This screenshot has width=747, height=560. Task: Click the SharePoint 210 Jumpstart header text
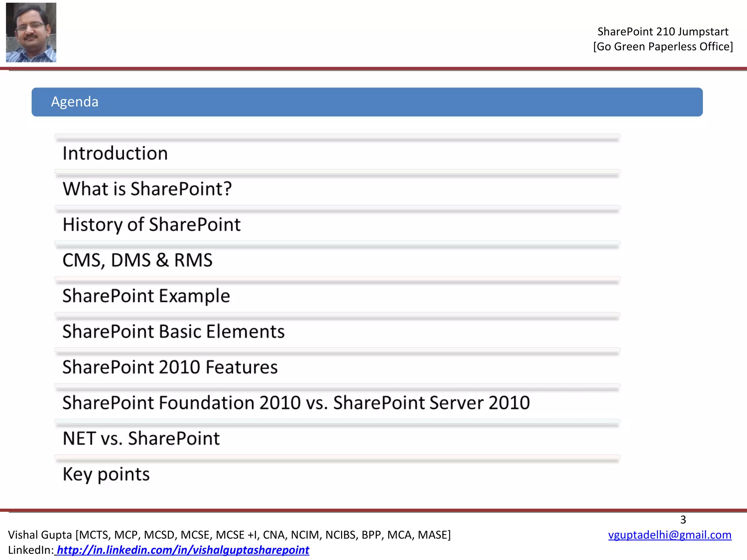click(663, 32)
